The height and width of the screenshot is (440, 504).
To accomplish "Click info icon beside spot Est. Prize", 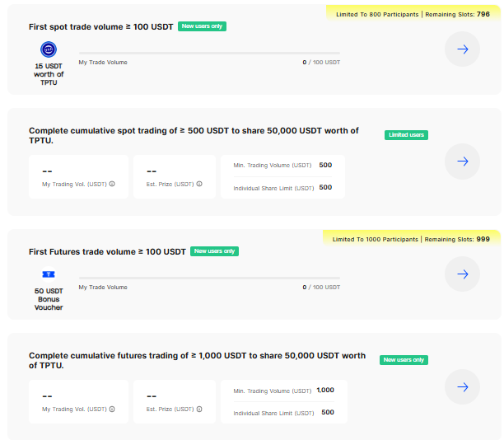I will (199, 184).
